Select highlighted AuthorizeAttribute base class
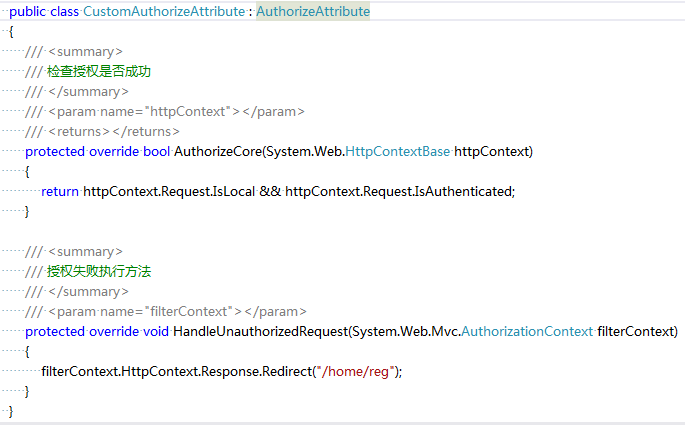Image resolution: width=685 pixels, height=425 pixels. click(313, 11)
